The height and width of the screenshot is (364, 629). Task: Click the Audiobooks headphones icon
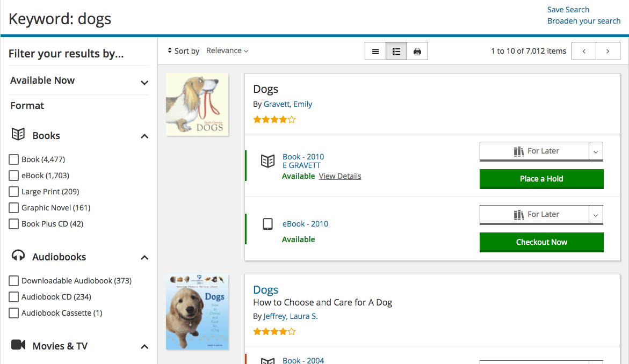click(18, 256)
